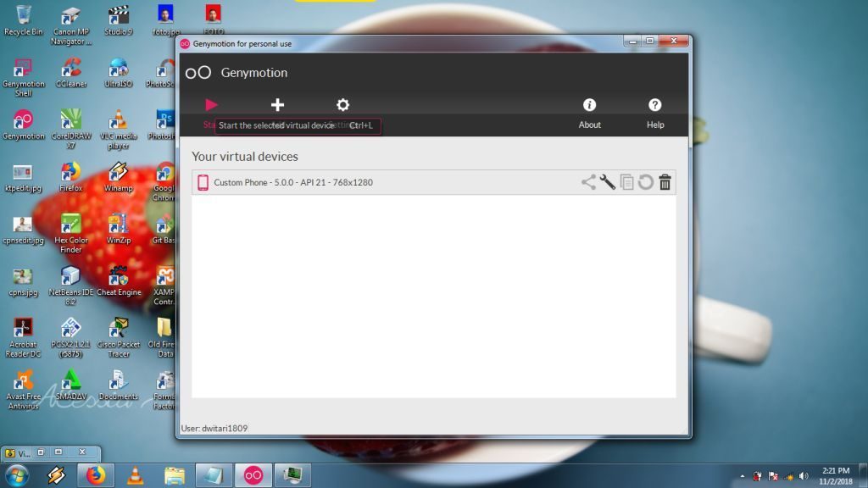Select UltraISO desktop shortcut

point(119,73)
